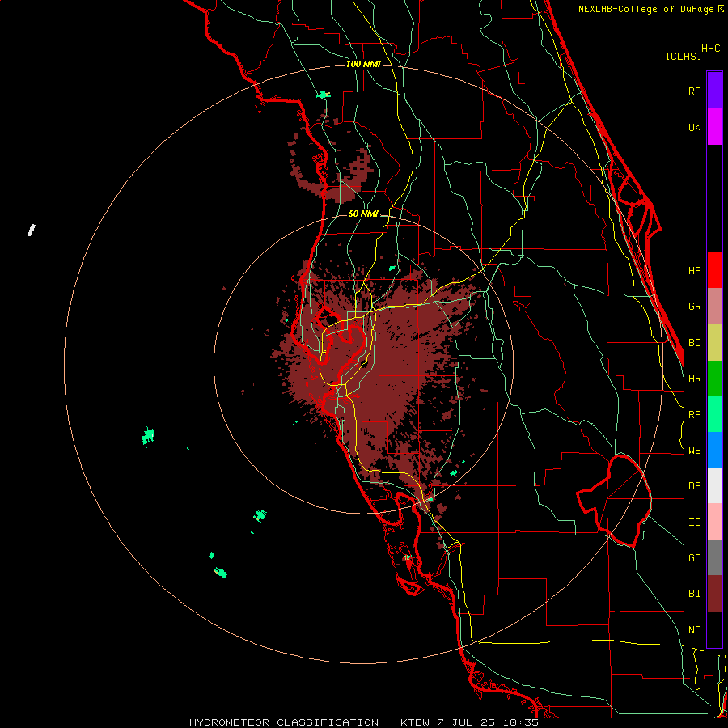Pick the mint green RA legend swatch

point(714,414)
